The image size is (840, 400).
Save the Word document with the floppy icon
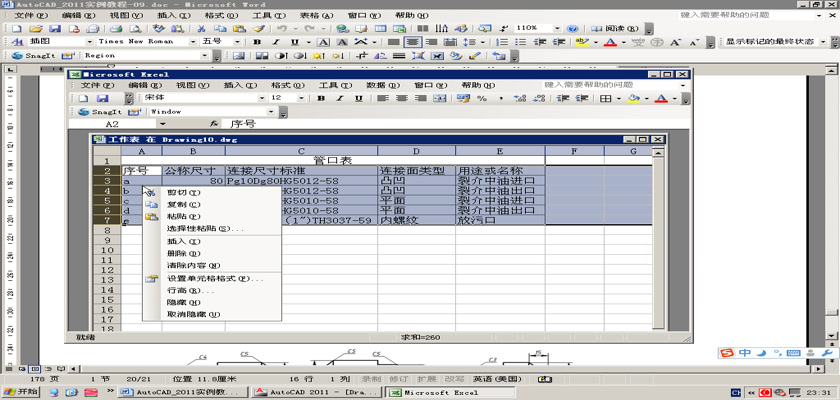point(55,28)
